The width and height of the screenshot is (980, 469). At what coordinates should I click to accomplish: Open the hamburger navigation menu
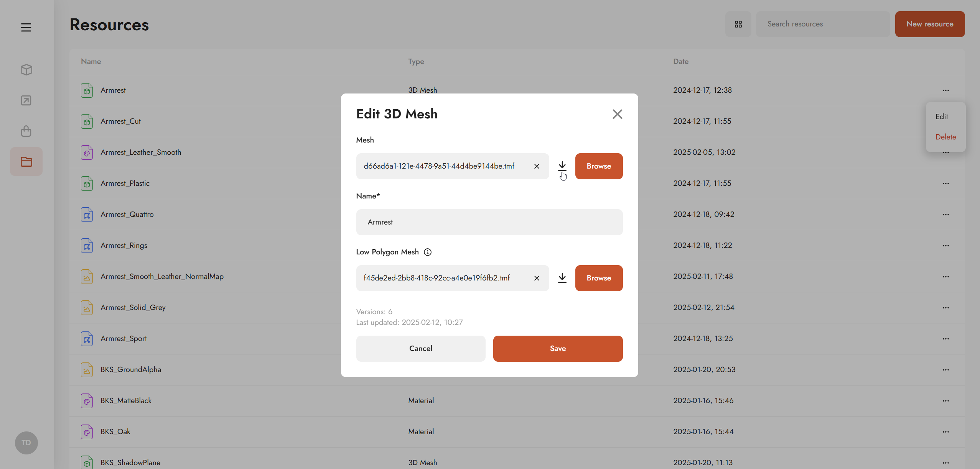pos(26,27)
